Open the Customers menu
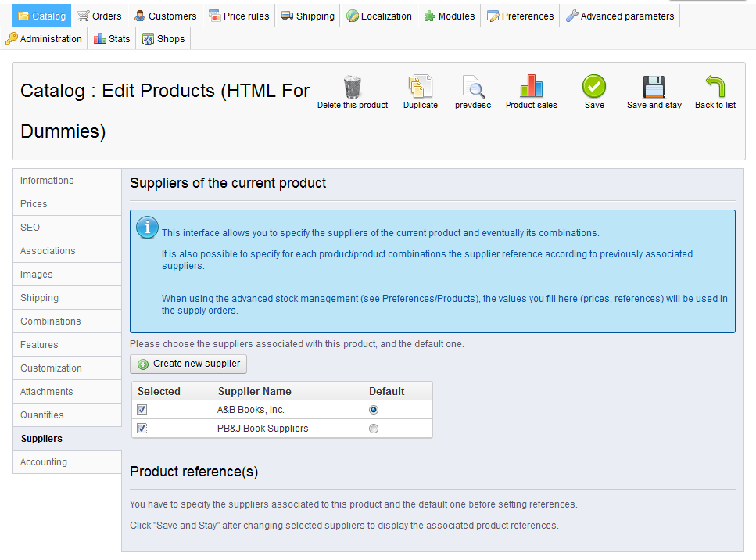 165,16
